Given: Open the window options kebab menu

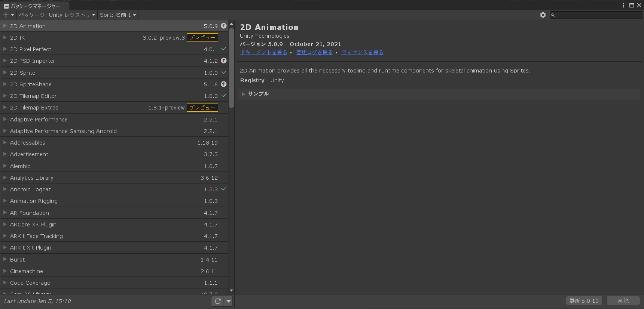Looking at the screenshot, I should (623, 5).
